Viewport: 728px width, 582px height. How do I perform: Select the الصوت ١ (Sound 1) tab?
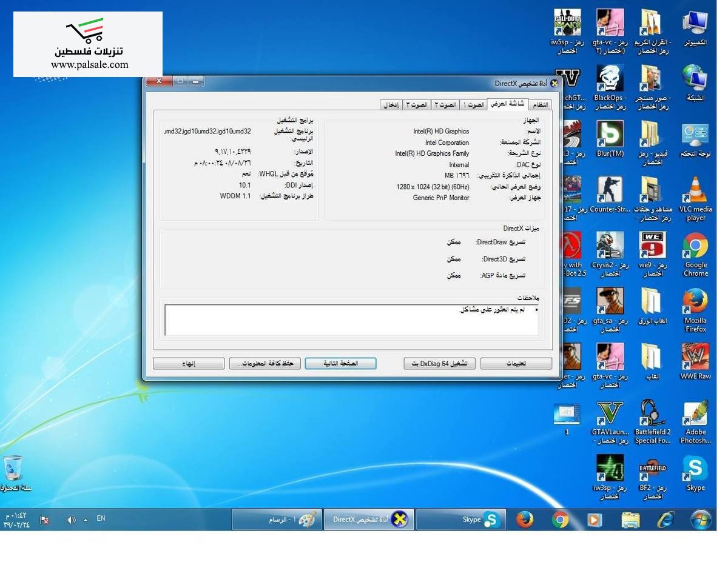coord(473,105)
